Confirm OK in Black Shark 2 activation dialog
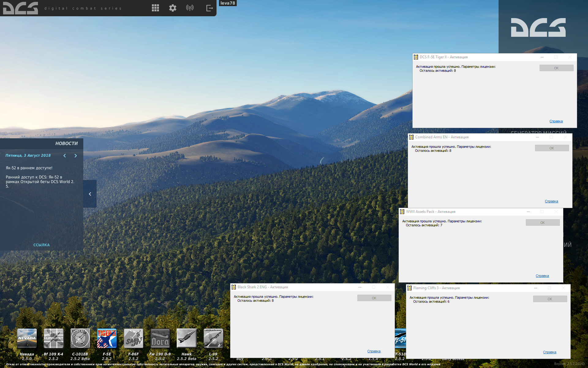Image resolution: width=588 pixels, height=368 pixels. point(374,298)
